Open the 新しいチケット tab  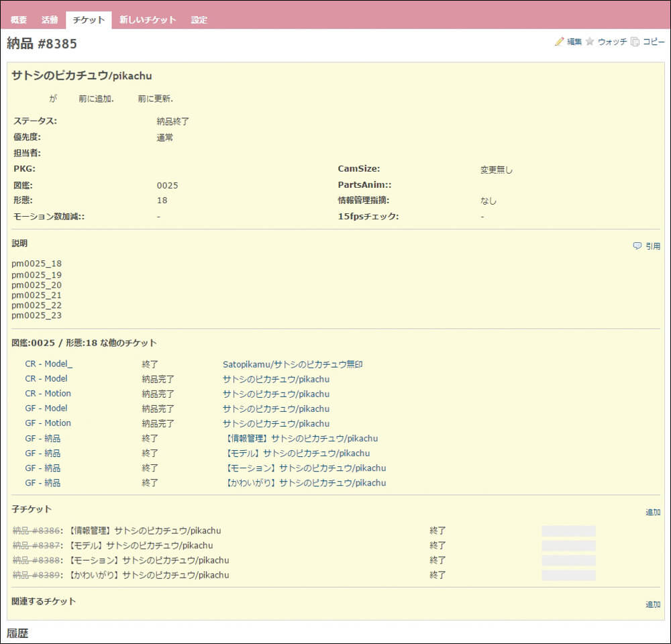(148, 19)
